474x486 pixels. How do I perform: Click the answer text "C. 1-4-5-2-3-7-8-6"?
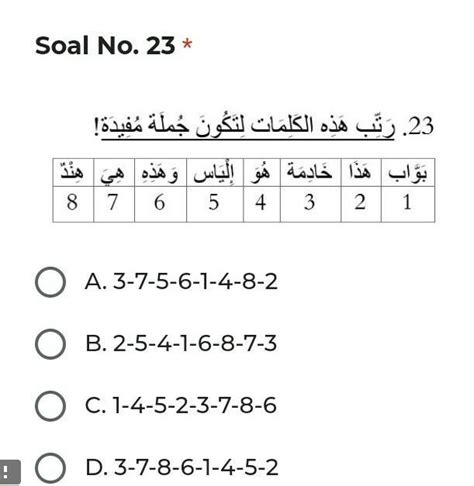coord(181,406)
